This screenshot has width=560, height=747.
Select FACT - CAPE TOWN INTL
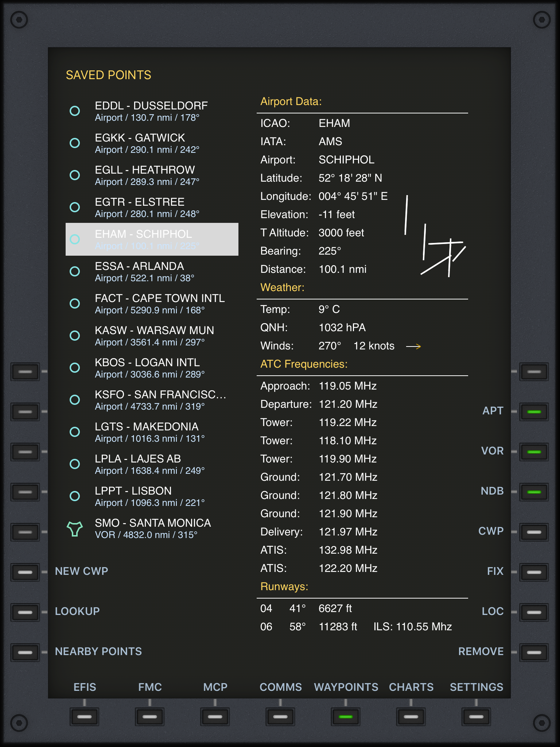click(x=152, y=303)
